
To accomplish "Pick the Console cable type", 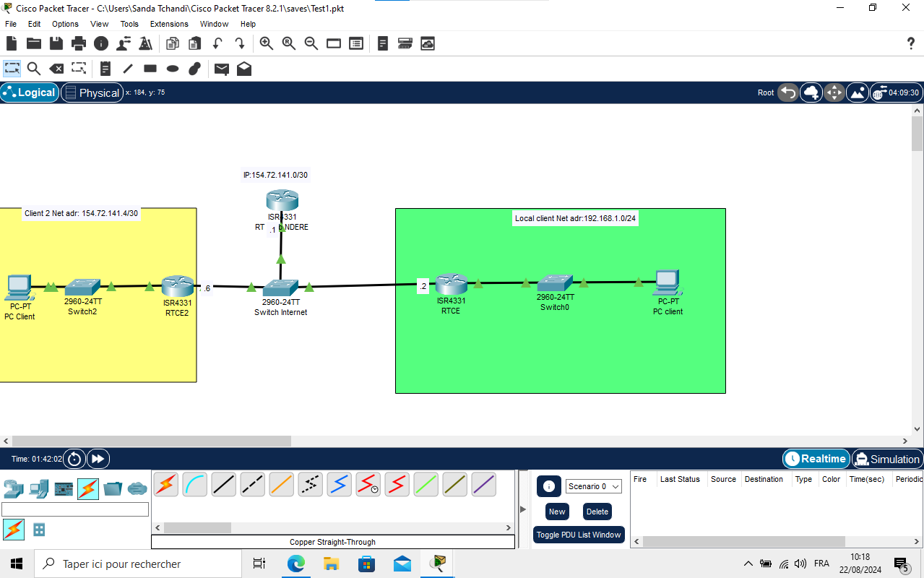I will (x=195, y=484).
